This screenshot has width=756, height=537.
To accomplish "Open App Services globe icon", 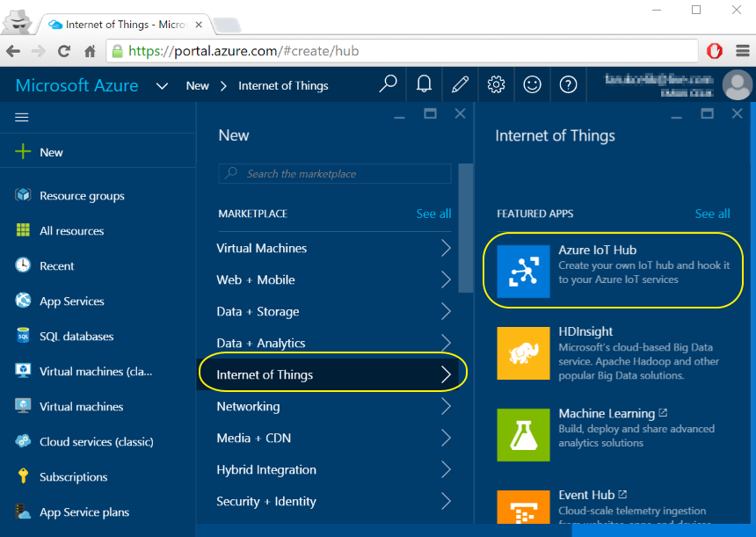I will 23,301.
